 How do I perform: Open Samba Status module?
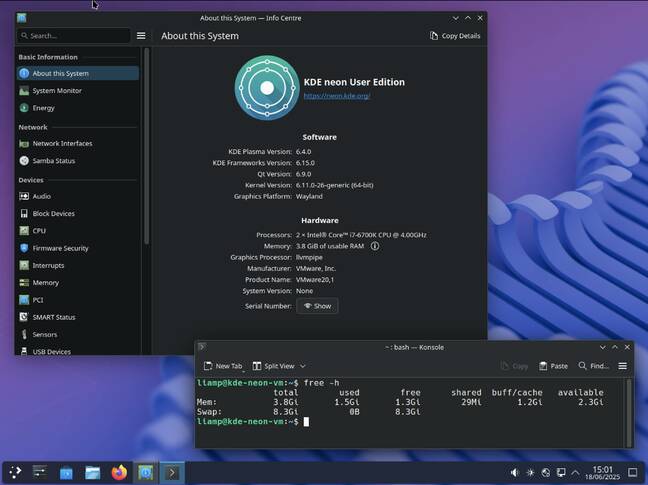click(78, 161)
